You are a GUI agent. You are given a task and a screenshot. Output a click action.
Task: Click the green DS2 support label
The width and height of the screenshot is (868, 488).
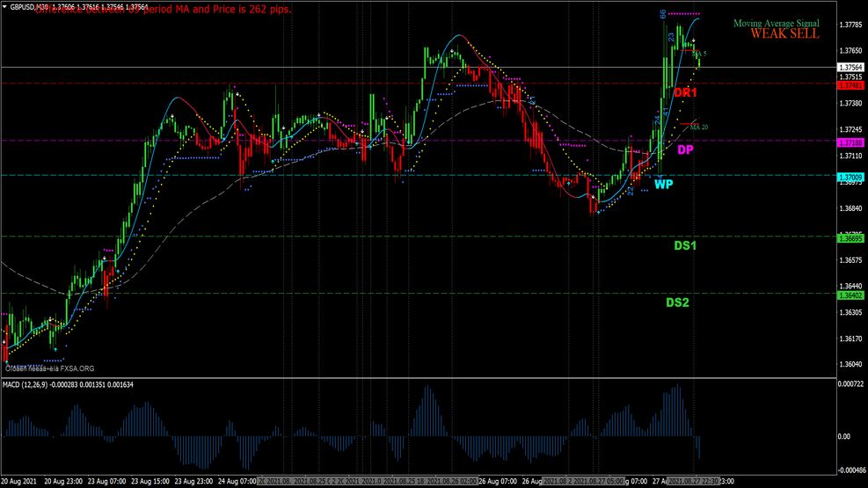tap(676, 302)
